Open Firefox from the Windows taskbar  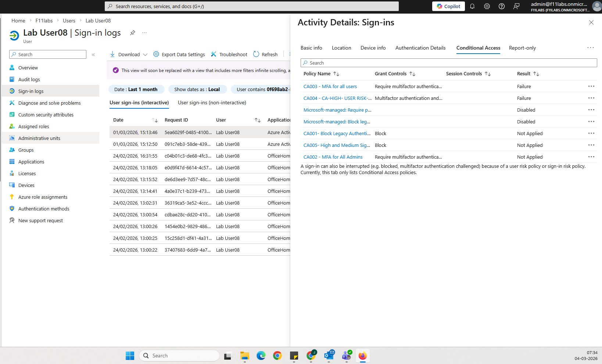pos(363,356)
